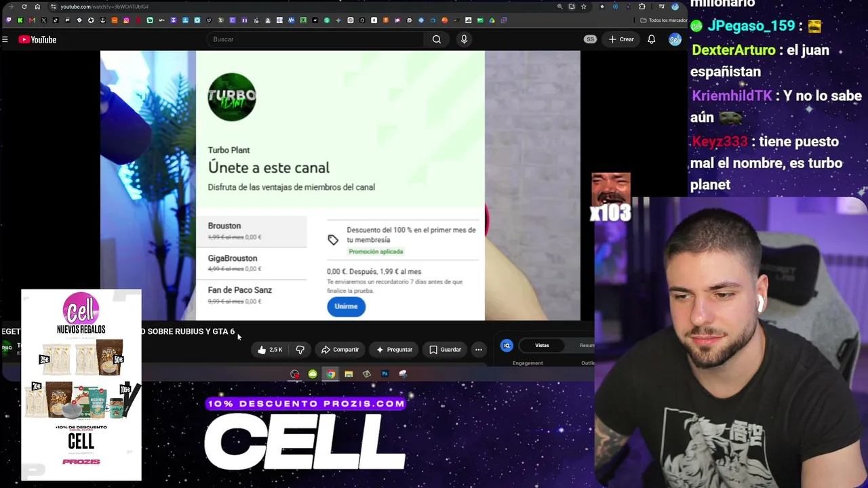Open the green cloud app in the taskbar
Screen dimensions: 868x488
pyautogui.click(x=313, y=374)
